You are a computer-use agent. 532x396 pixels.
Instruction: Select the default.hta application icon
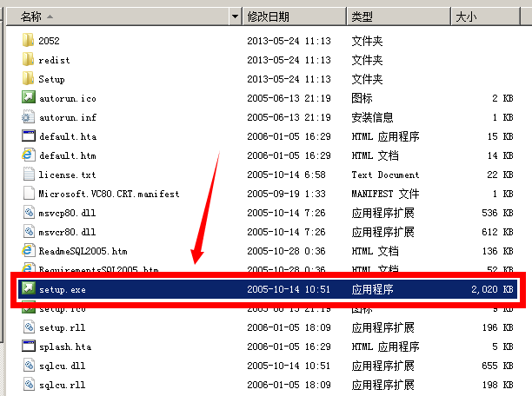coord(29,136)
